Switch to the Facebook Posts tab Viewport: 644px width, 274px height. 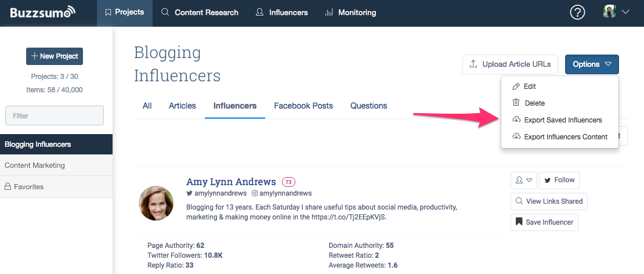pos(303,106)
